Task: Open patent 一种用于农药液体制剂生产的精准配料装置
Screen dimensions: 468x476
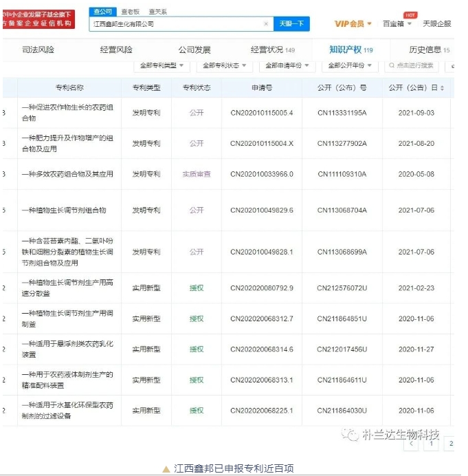Action: (x=67, y=380)
